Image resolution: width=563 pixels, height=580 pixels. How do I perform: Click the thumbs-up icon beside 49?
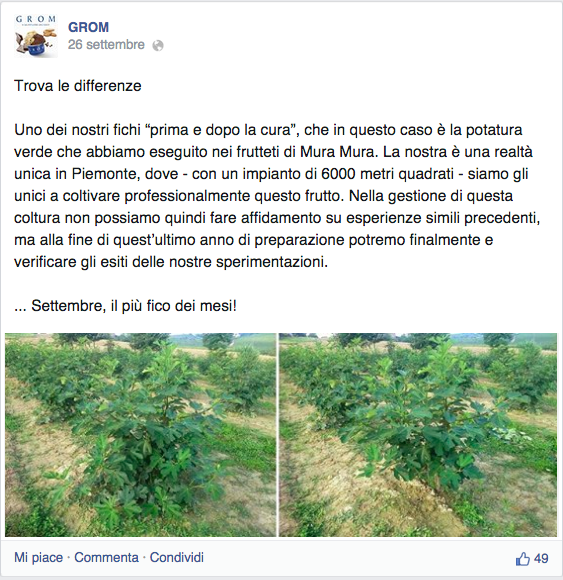pos(522,559)
